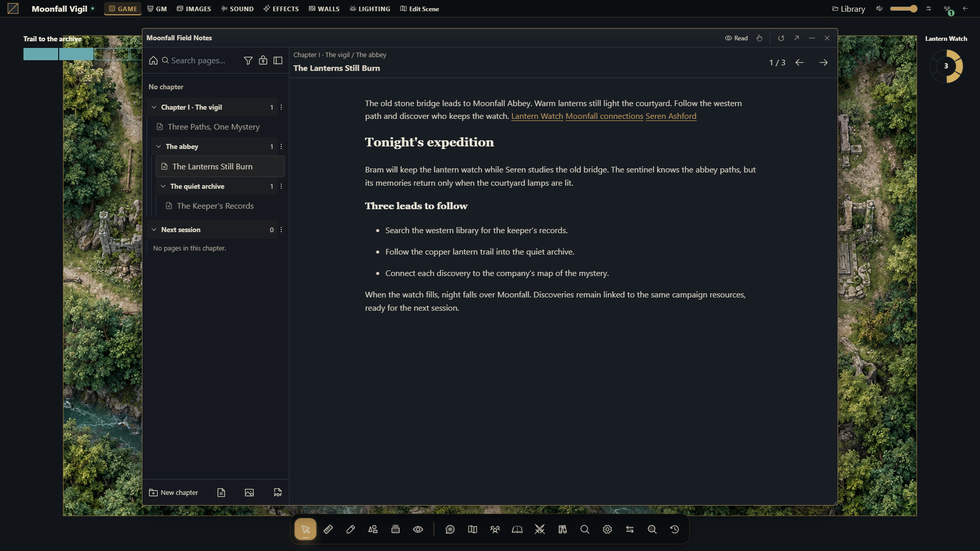Viewport: 980px width, 551px height.
Task: Open the SOUND tab
Action: pyautogui.click(x=237, y=9)
